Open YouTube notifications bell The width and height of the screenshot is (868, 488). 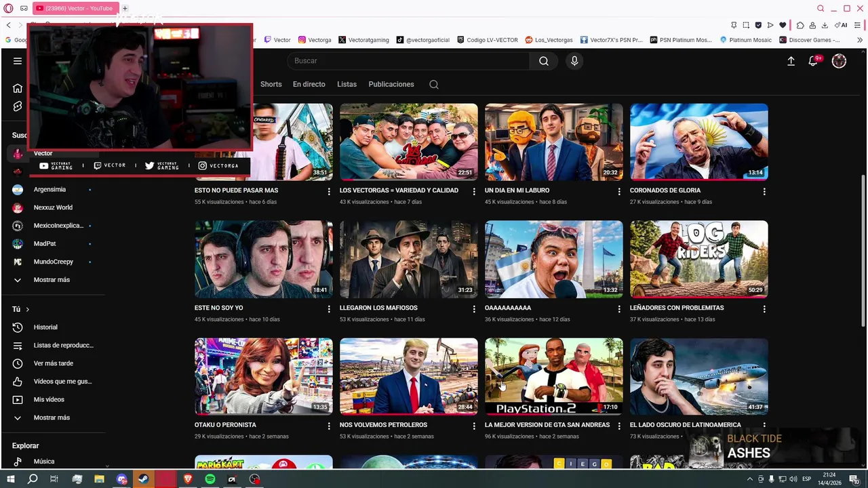(813, 61)
